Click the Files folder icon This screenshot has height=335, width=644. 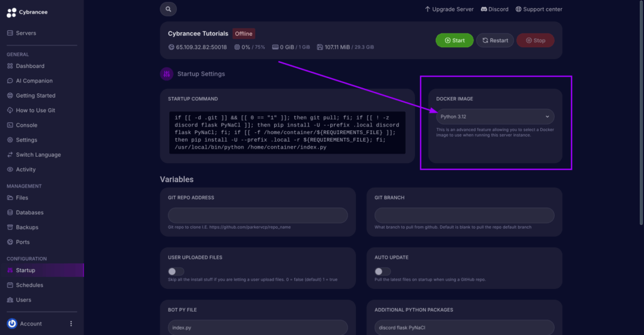click(10, 198)
